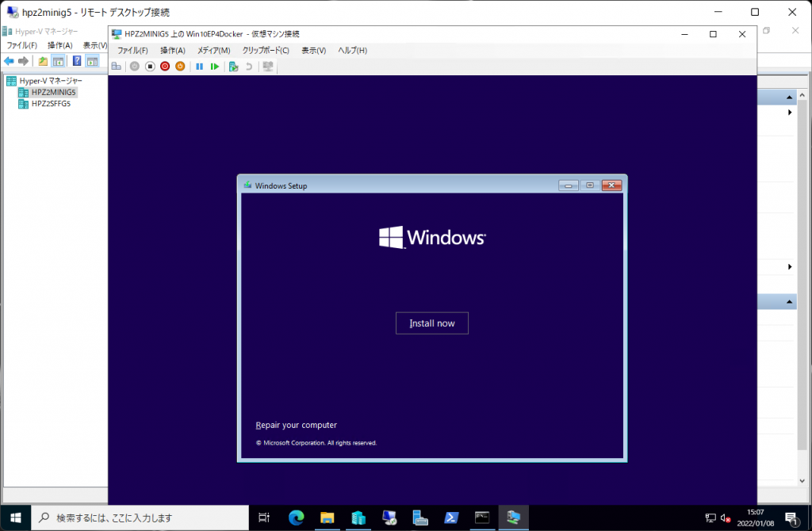The image size is (812, 531).
Task: Click the Actions pane scrollbar up arrow
Action: tap(802, 95)
